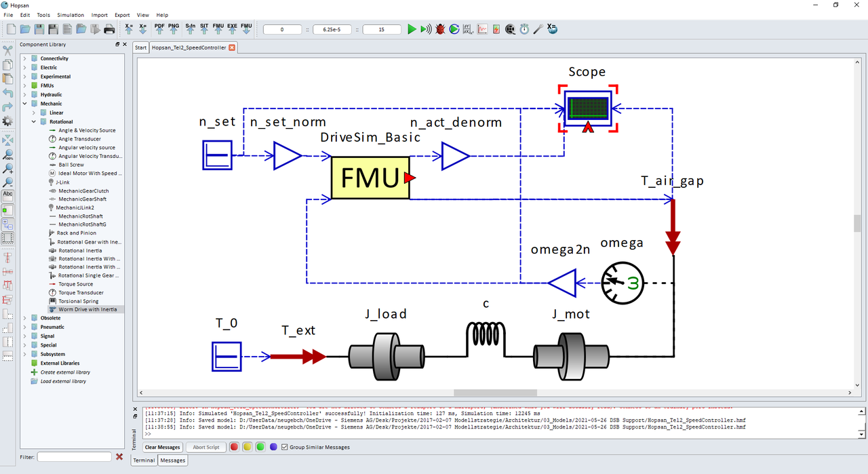
Task: Export the model as PNG image
Action: (x=174, y=28)
